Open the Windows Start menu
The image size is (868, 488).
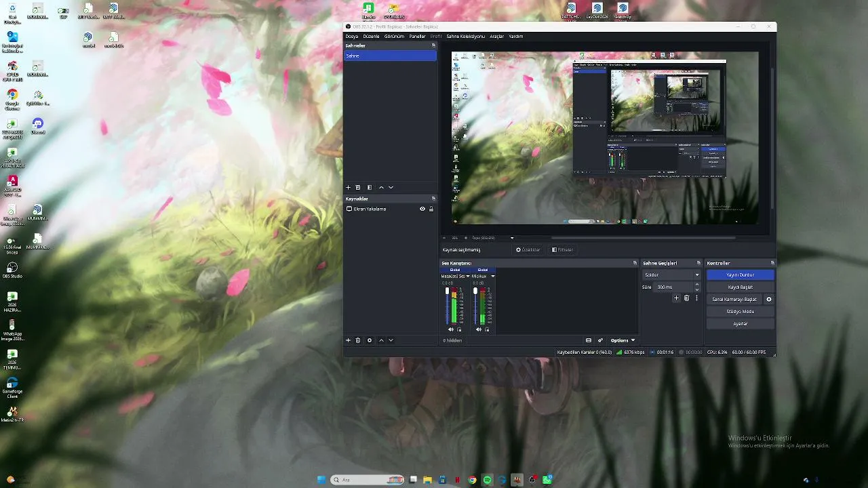(321, 480)
